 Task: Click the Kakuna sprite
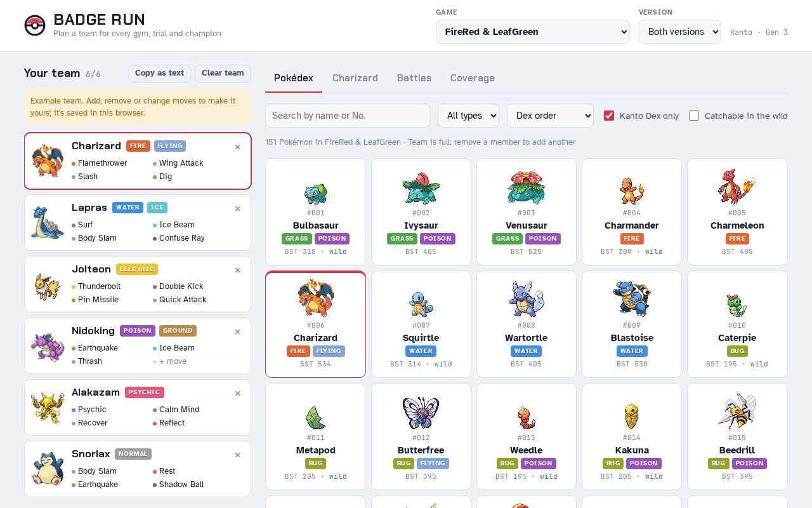click(x=632, y=417)
